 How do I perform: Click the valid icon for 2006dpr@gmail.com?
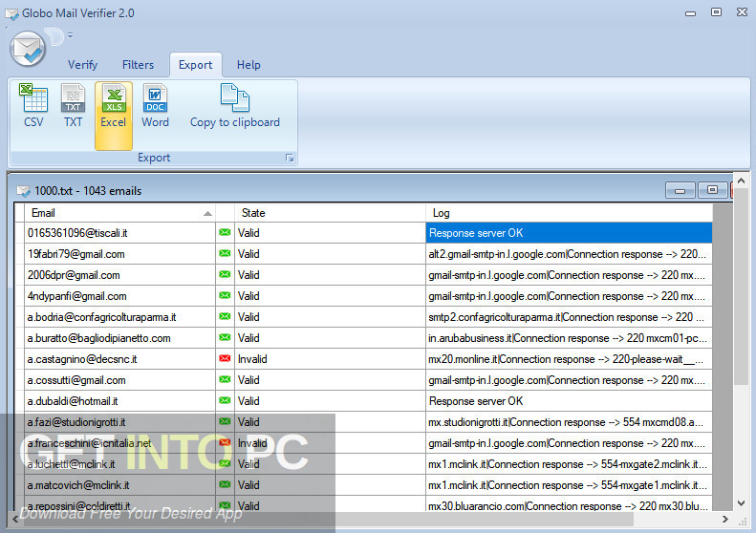click(225, 274)
